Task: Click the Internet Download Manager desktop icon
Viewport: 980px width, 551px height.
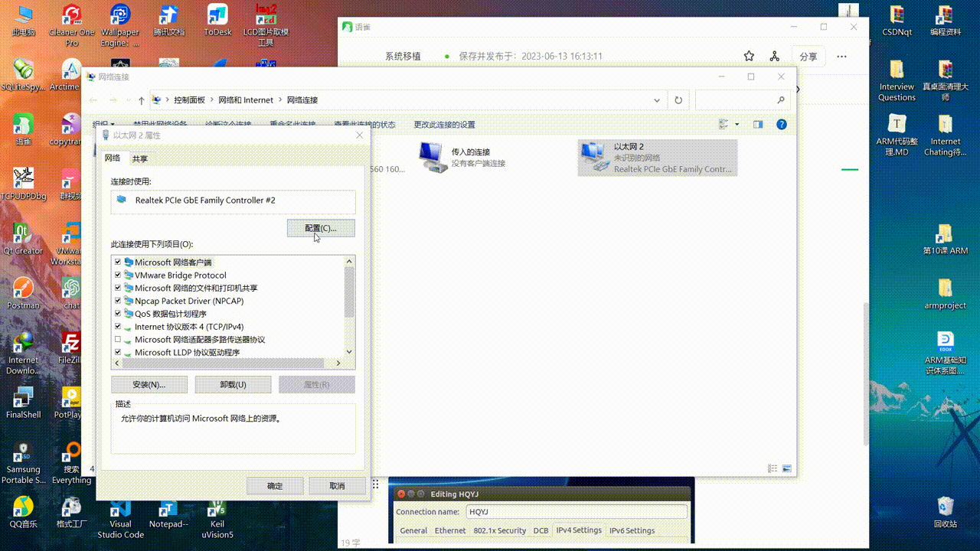Action: [x=24, y=352]
